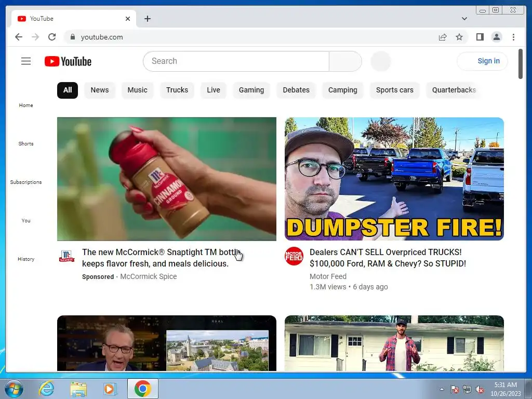Bookmark this page with the star icon
Viewport: 532px width, 399px height.
pyautogui.click(x=459, y=37)
